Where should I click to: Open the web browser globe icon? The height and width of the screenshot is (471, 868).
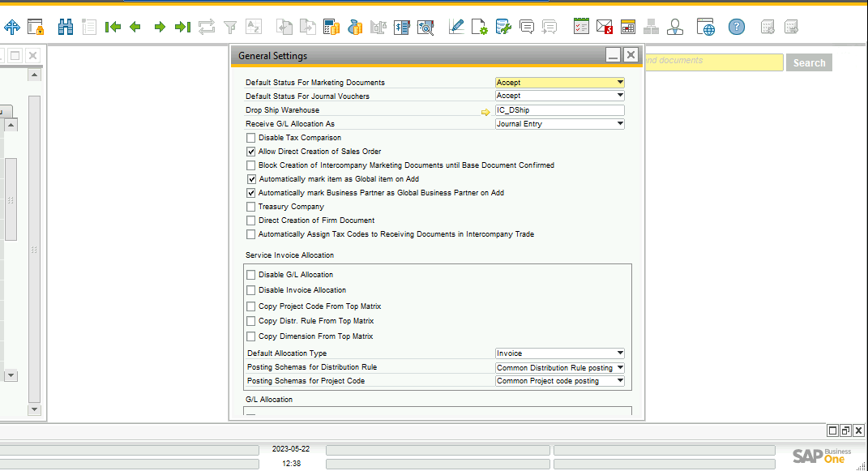click(x=706, y=27)
